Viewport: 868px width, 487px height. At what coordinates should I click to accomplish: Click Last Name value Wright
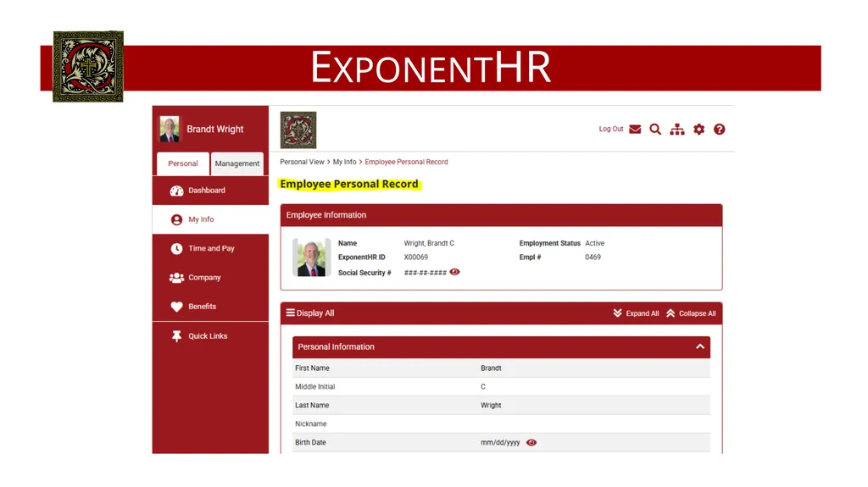point(491,406)
